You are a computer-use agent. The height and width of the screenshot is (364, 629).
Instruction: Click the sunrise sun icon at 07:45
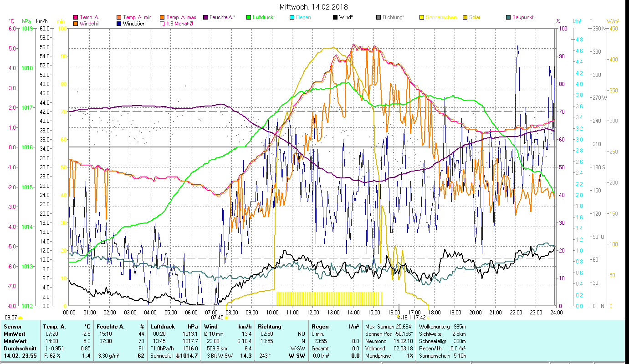(x=226, y=318)
